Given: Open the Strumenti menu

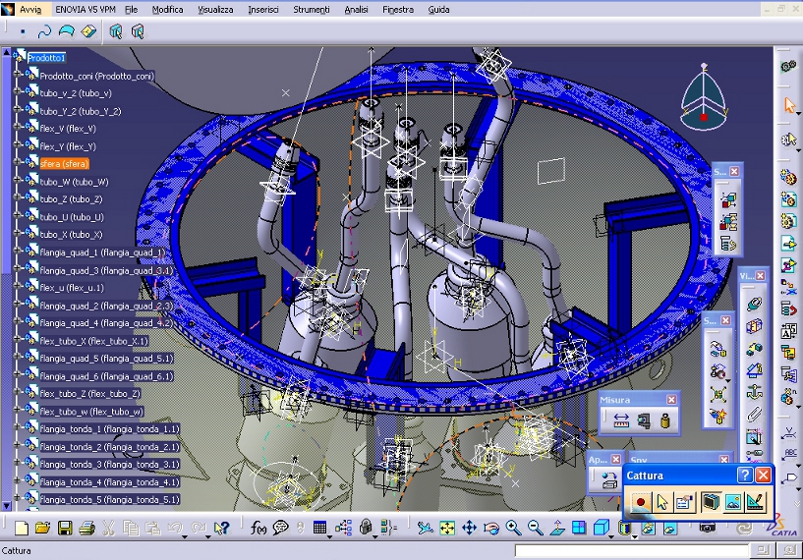Looking at the screenshot, I should click(311, 10).
